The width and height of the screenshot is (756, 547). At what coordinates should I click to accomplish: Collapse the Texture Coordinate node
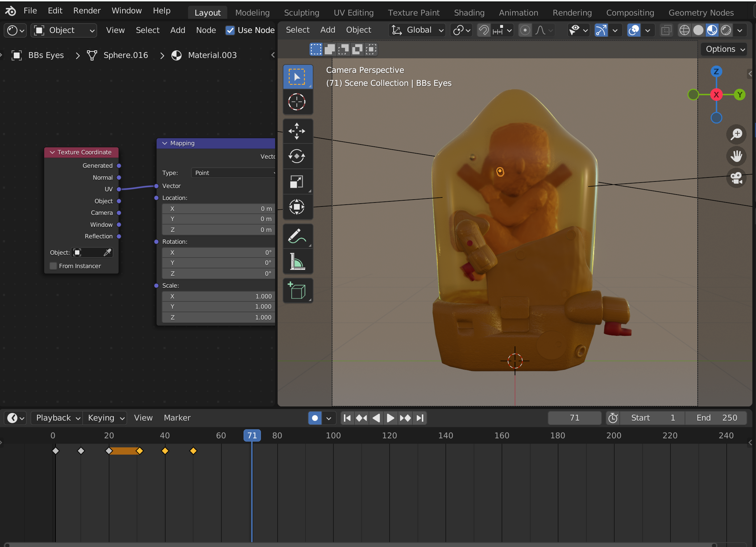coord(52,153)
